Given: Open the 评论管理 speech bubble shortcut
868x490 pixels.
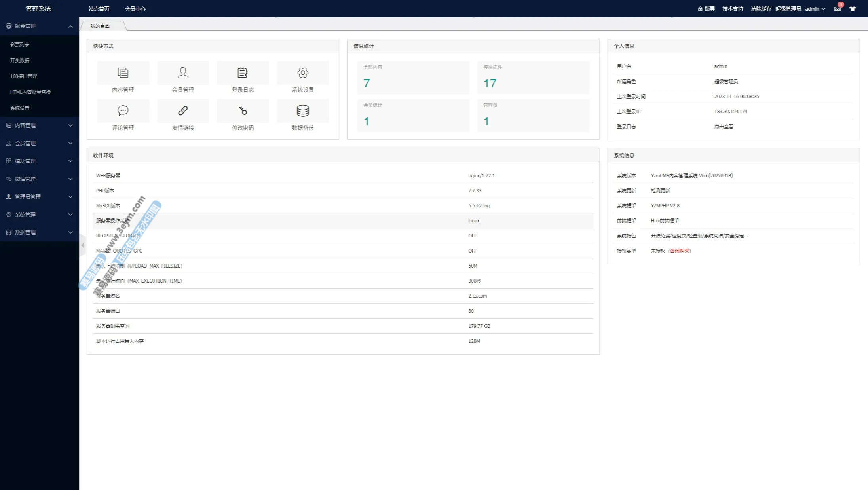Looking at the screenshot, I should point(123,111).
